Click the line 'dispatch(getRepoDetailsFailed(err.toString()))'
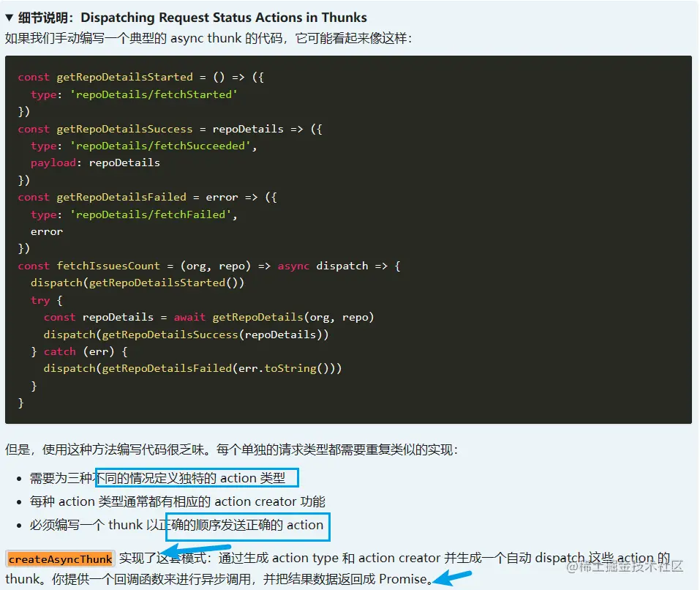This screenshot has width=700, height=590. click(x=193, y=368)
